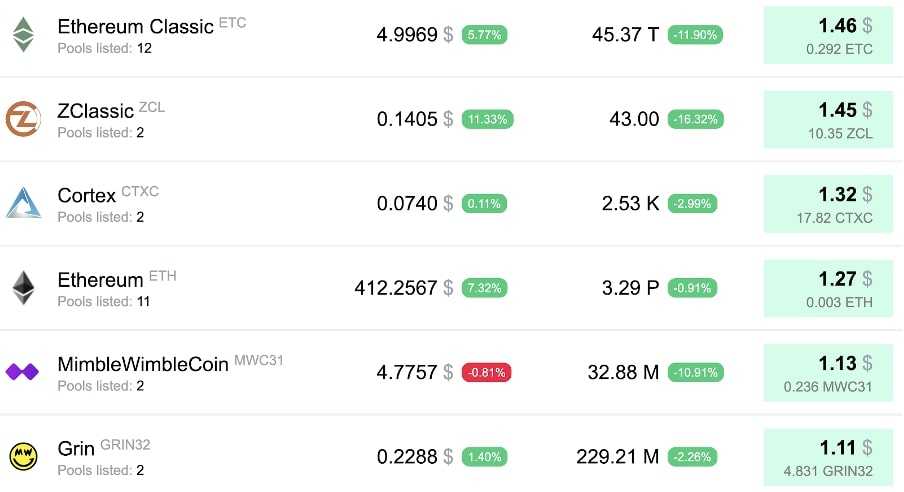Click the Ethereum diamond logo

pyautogui.click(x=23, y=288)
